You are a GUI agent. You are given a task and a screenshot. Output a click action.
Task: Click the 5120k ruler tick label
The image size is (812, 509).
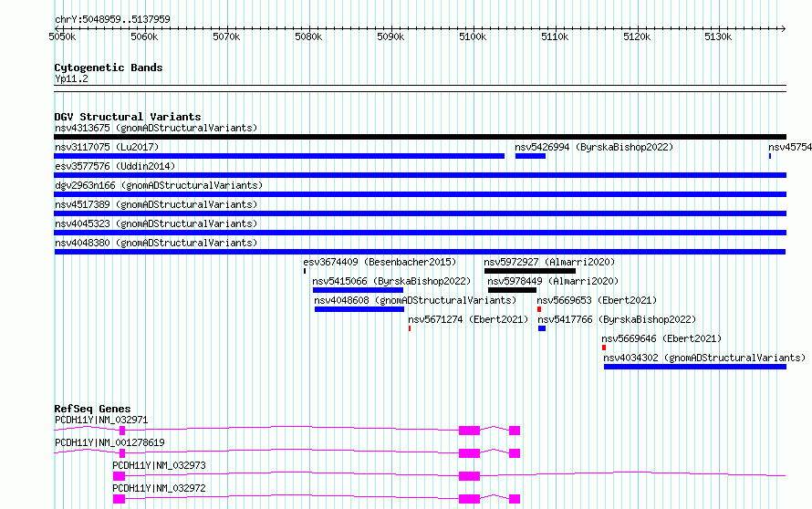(x=637, y=36)
